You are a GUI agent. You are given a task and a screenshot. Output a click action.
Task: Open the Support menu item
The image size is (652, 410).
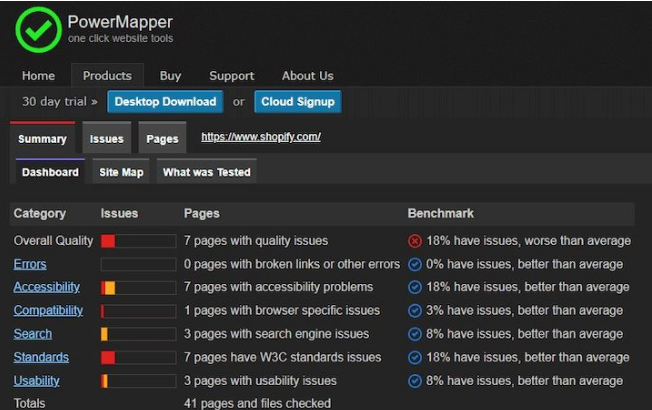[232, 76]
